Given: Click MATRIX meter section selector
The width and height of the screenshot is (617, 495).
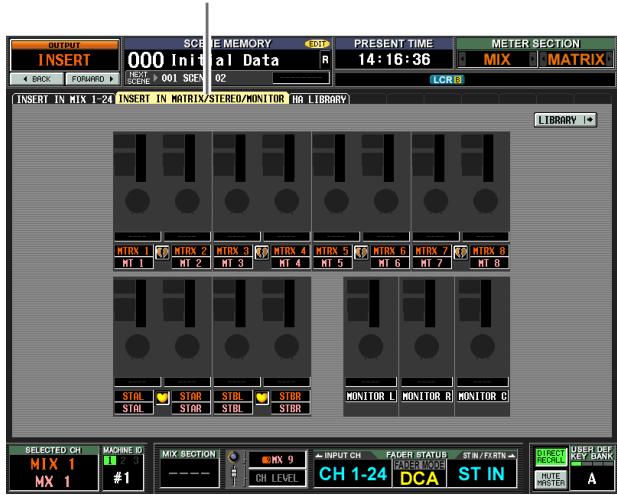Looking at the screenshot, I should point(576,59).
